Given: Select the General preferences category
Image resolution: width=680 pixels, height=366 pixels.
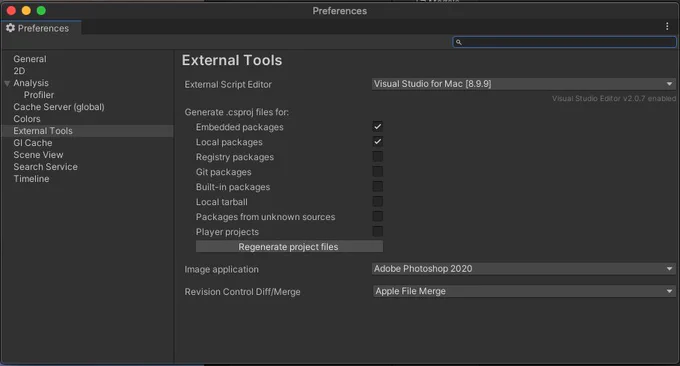Looking at the screenshot, I should pyautogui.click(x=29, y=59).
